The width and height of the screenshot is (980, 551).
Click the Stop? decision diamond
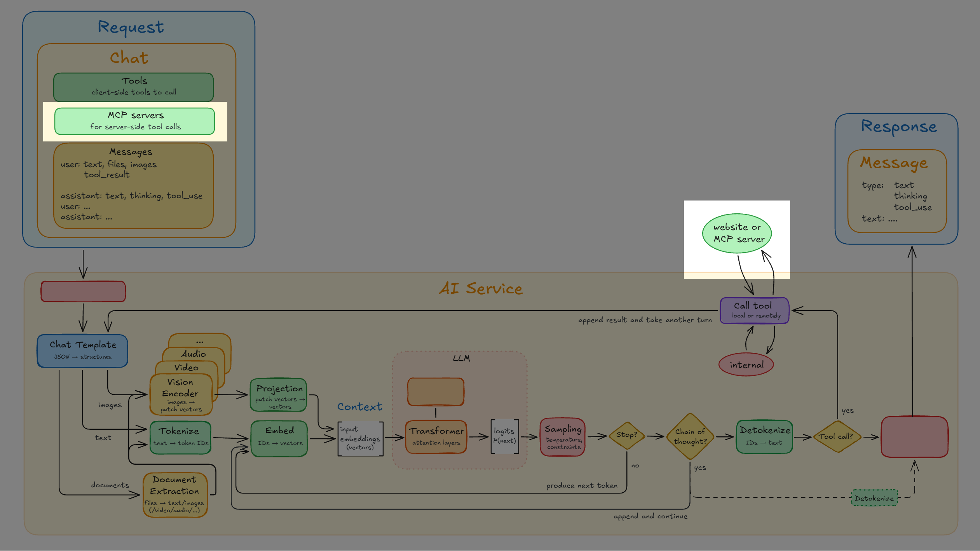coord(627,436)
